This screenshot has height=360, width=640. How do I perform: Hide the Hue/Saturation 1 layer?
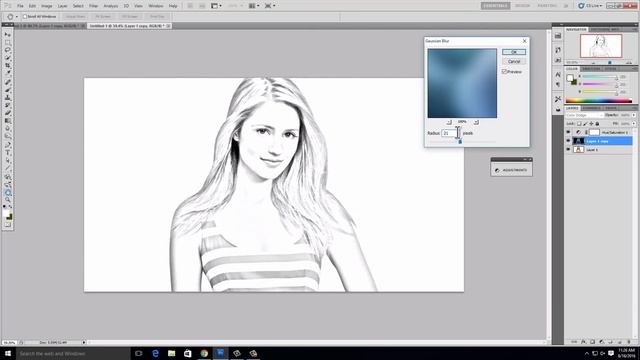[x=568, y=132]
